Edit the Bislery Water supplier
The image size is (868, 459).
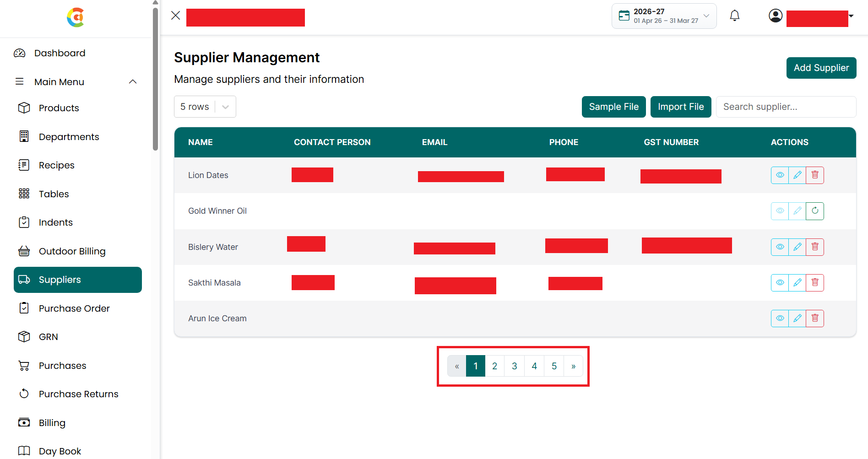(x=797, y=247)
